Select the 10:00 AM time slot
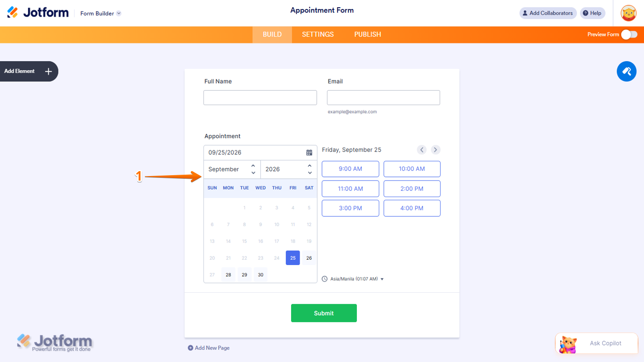 coord(412,169)
